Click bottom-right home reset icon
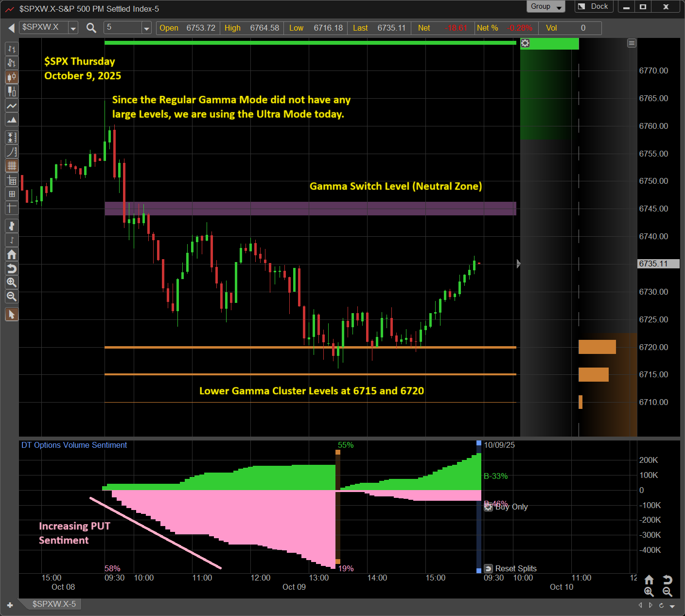Screen dimensions: 685x616 tap(649, 580)
